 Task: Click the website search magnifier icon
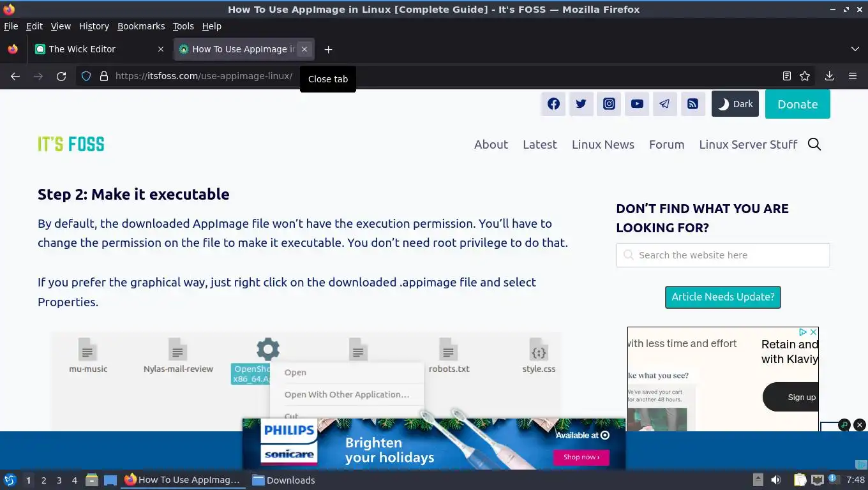click(x=814, y=144)
